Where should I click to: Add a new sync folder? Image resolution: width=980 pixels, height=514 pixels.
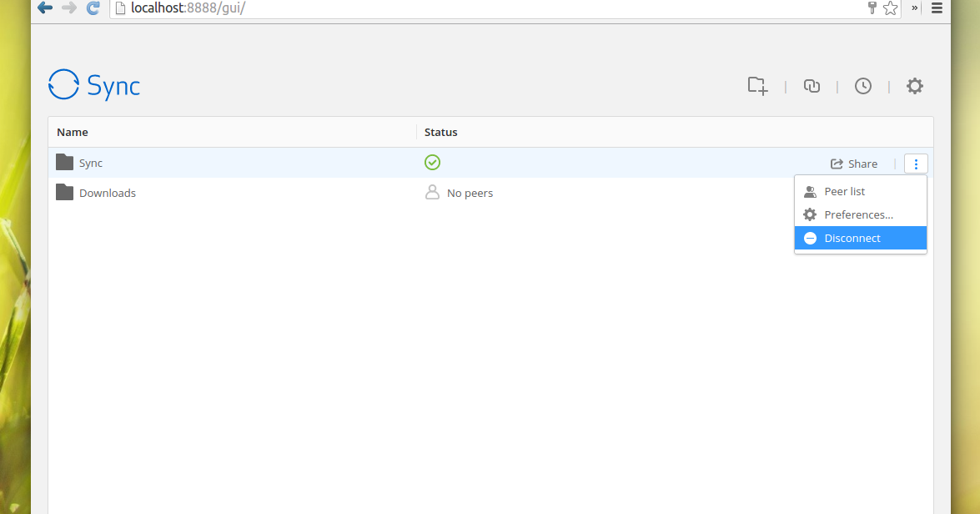(756, 86)
